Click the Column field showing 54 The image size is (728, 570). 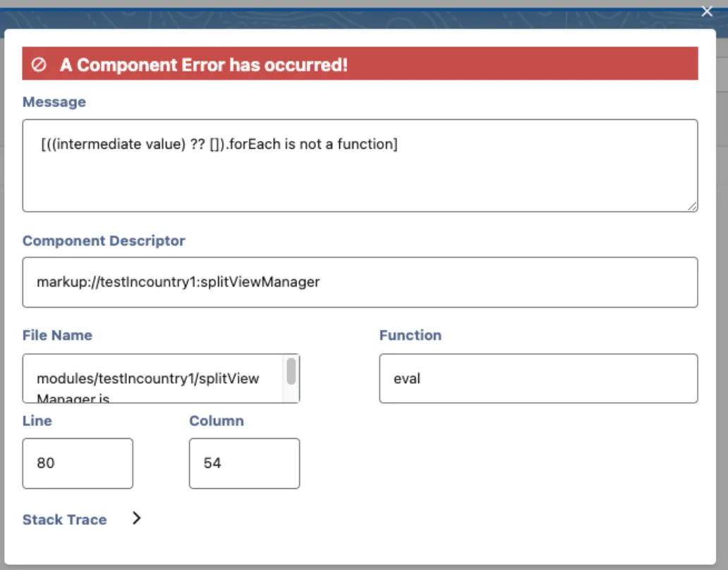(244, 463)
